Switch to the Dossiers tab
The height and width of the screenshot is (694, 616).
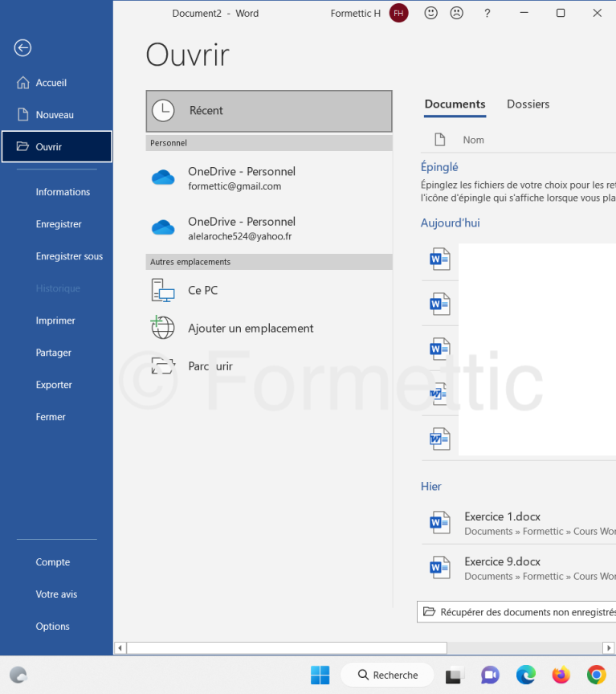pos(528,104)
